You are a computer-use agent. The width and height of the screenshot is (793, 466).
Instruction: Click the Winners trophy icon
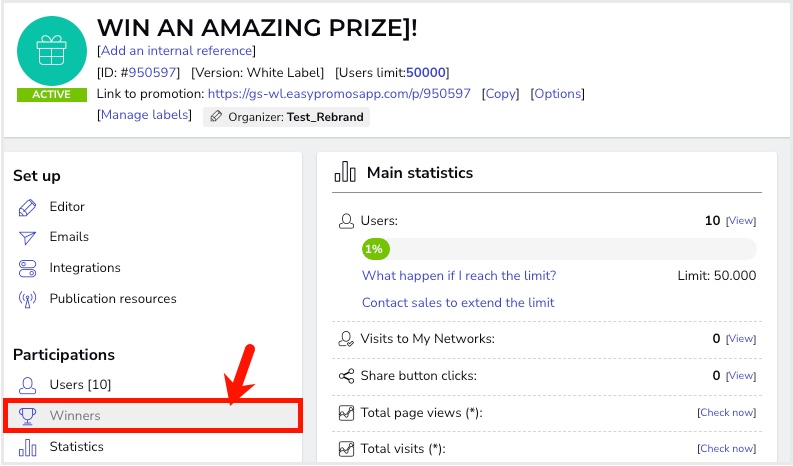click(28, 415)
